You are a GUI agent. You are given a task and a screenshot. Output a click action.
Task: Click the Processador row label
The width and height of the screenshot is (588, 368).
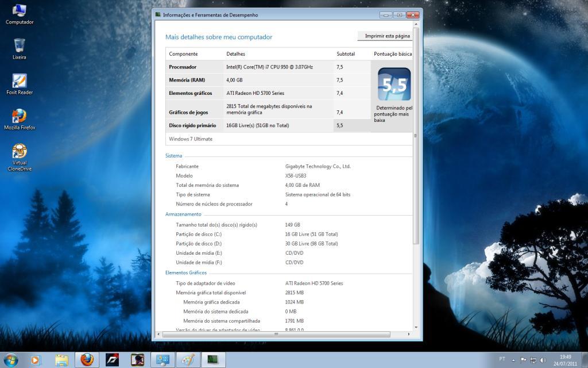183,67
